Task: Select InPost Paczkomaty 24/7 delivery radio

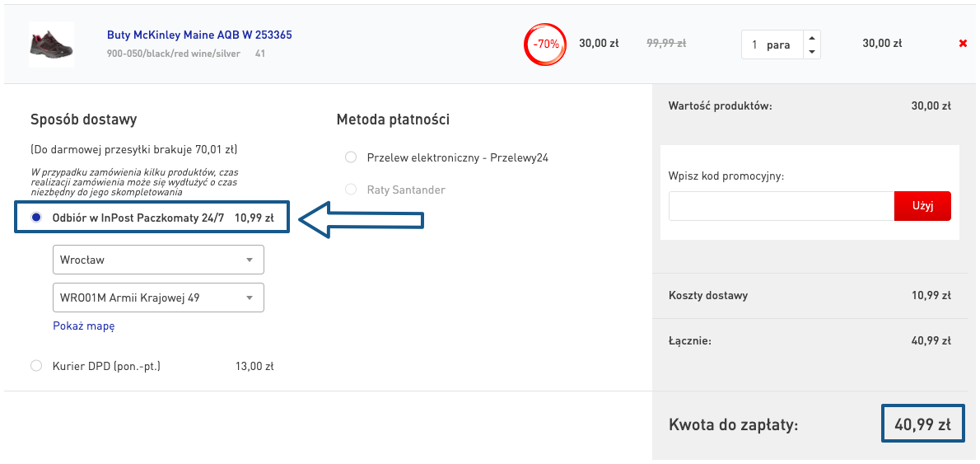Action: pyautogui.click(x=36, y=218)
